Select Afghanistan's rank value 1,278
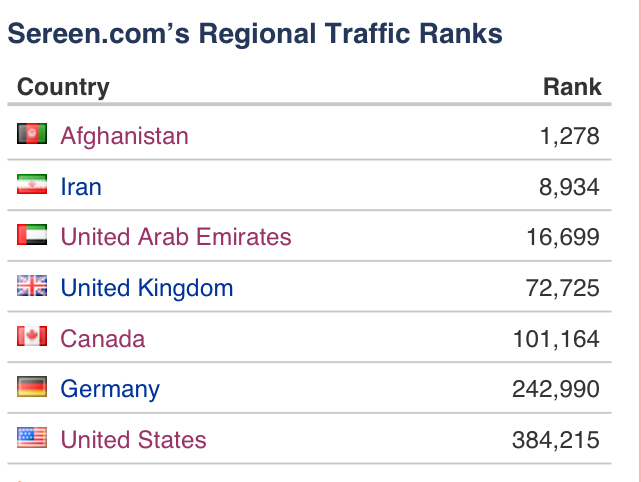 [x=570, y=136]
